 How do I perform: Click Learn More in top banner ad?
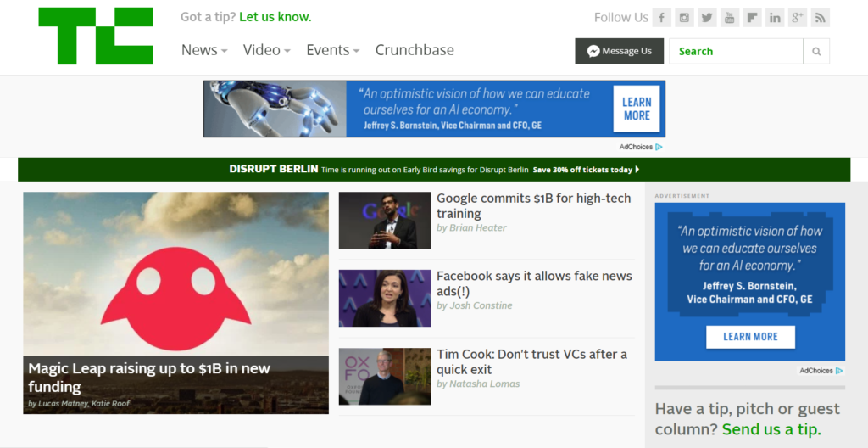[637, 109]
